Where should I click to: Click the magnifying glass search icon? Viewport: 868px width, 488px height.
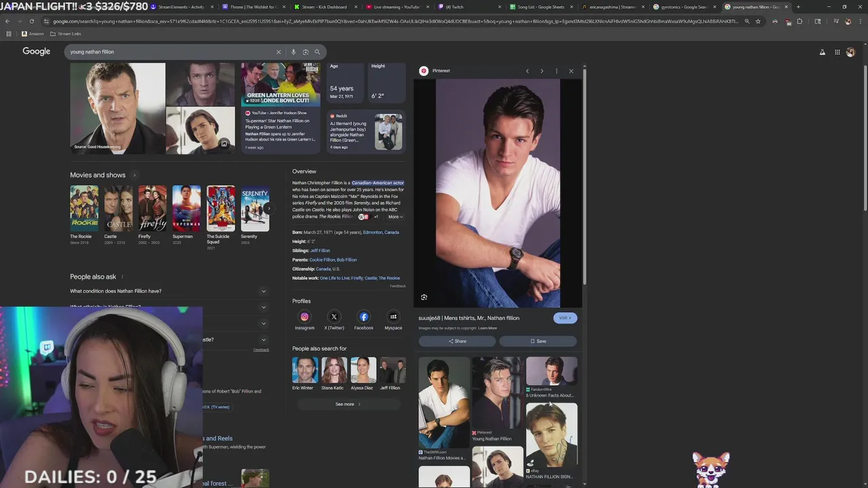317,52
